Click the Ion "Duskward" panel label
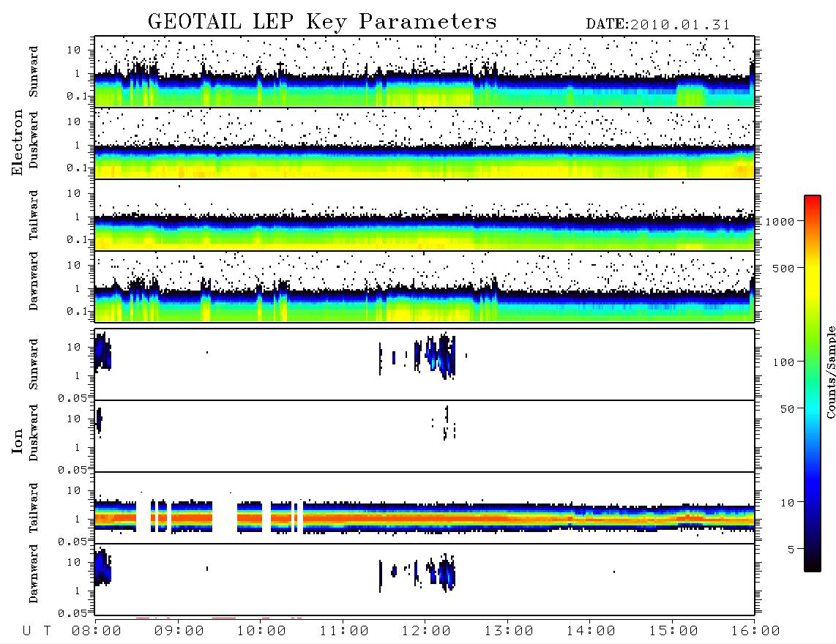 34,433
